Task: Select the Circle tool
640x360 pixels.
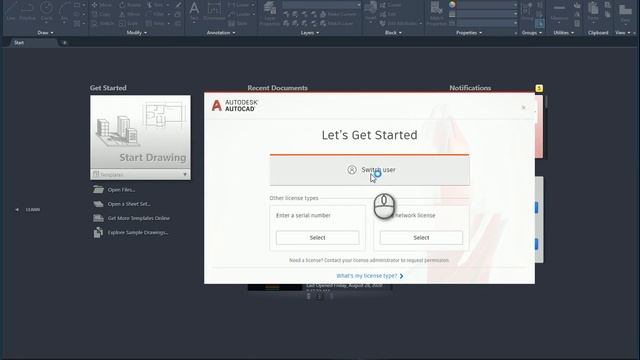Action: 47,11
